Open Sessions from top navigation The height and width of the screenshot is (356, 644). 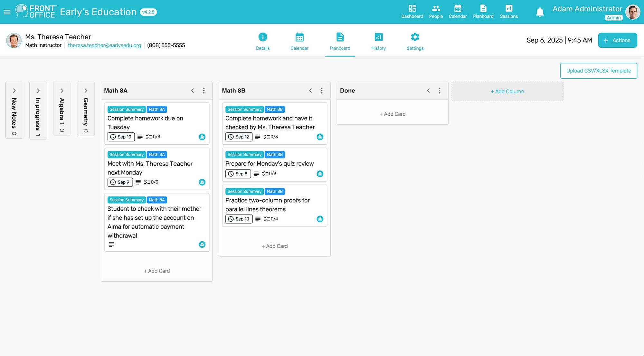click(x=509, y=12)
